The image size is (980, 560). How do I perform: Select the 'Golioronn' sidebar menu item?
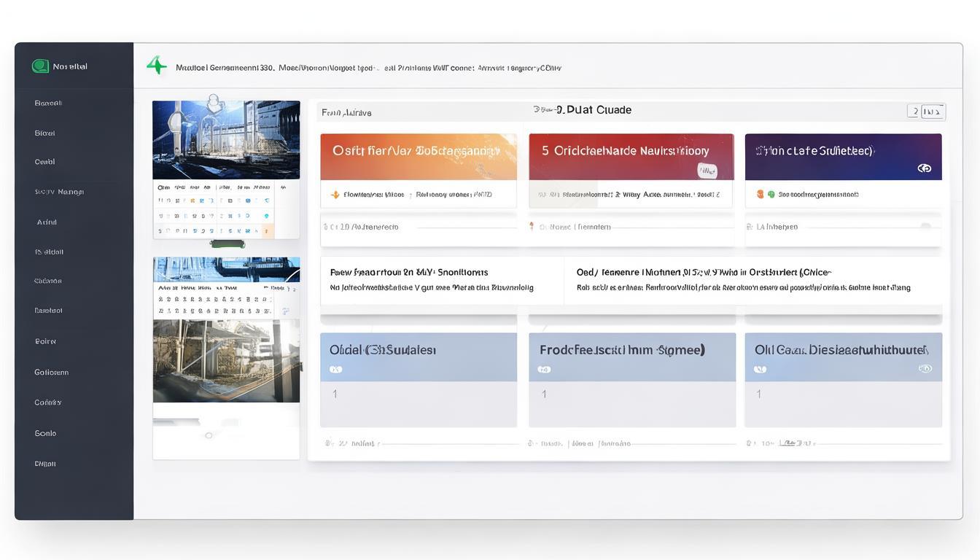[x=51, y=372]
